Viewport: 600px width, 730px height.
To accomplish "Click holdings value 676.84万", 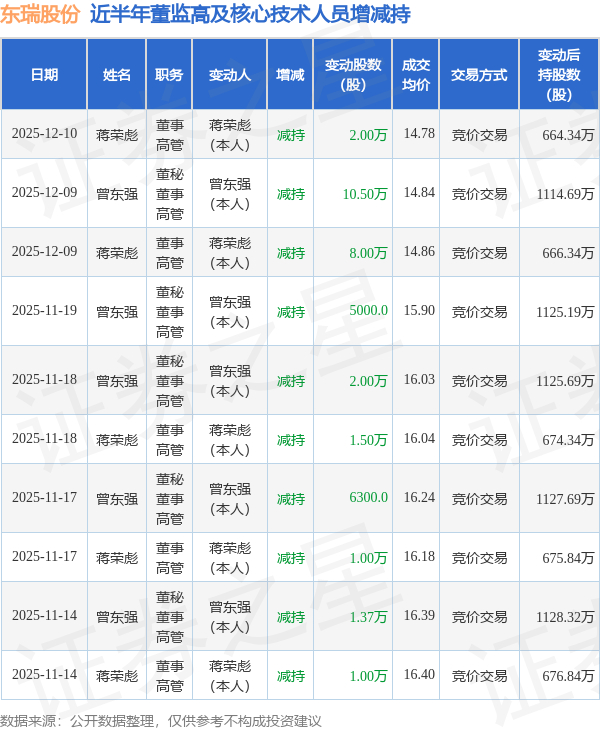I will pos(568,676).
